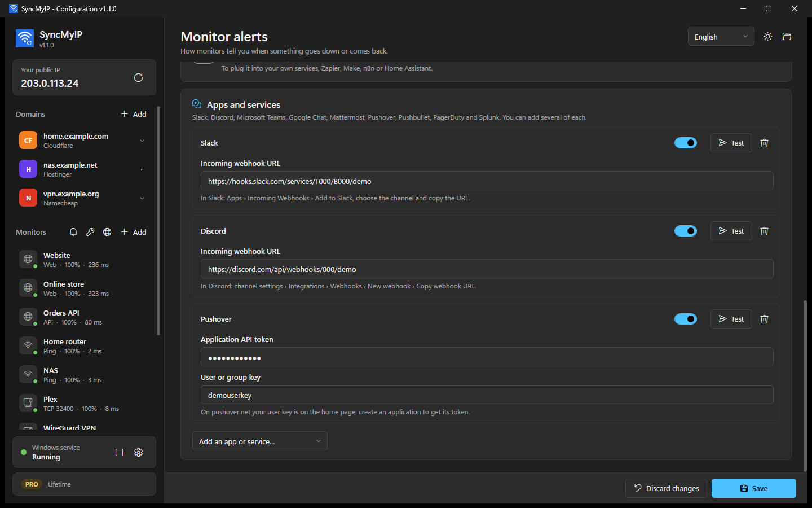Expand vpn.example.org domain

point(142,198)
